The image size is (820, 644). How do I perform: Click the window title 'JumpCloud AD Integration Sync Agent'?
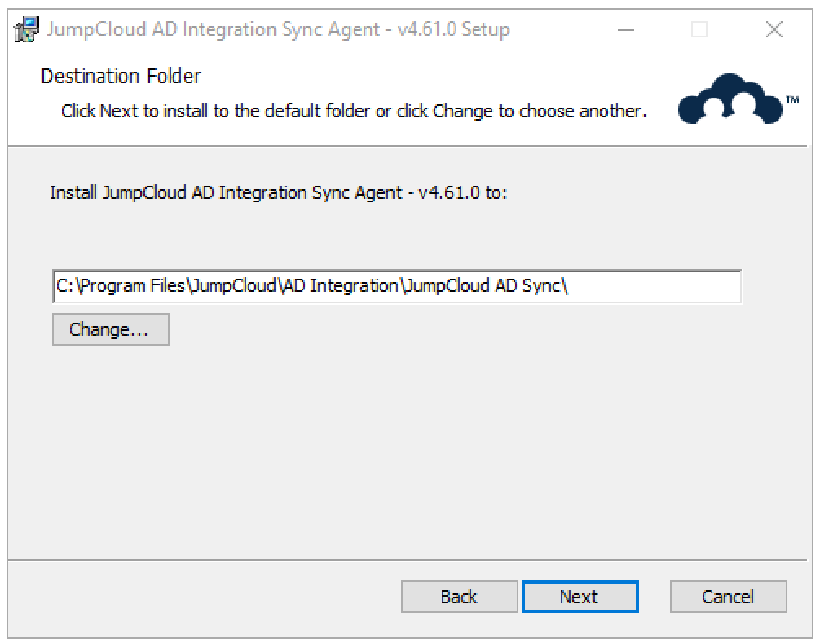[278, 29]
